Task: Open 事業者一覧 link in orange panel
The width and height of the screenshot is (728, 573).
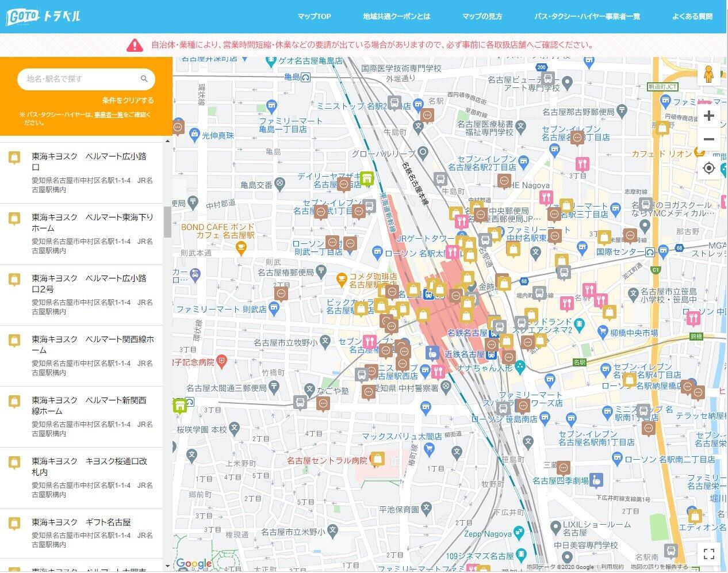Action: (x=109, y=114)
